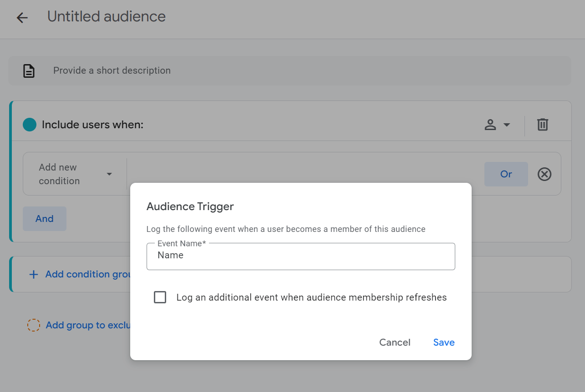Viewport: 585px width, 392px height.
Task: Click Add condition group link
Action: 88,274
